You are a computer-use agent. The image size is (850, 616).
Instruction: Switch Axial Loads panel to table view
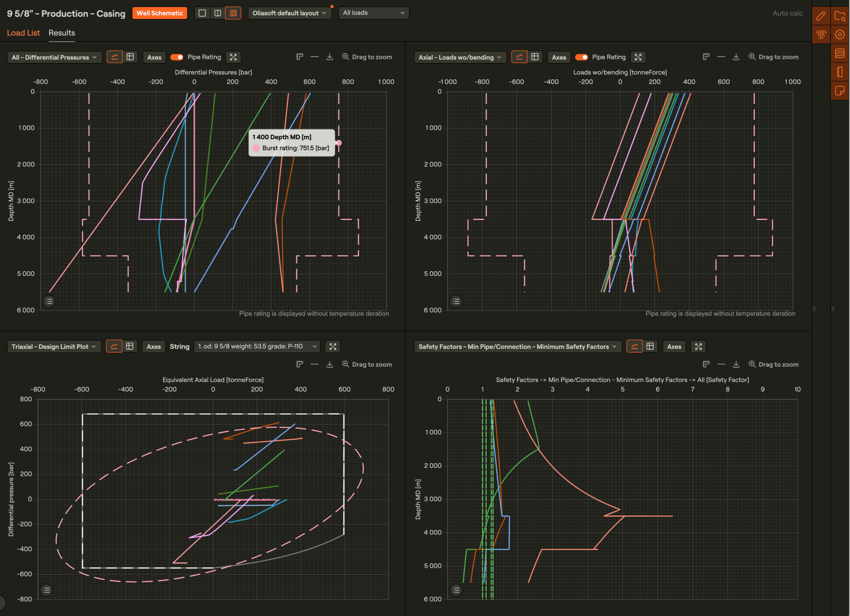(535, 57)
